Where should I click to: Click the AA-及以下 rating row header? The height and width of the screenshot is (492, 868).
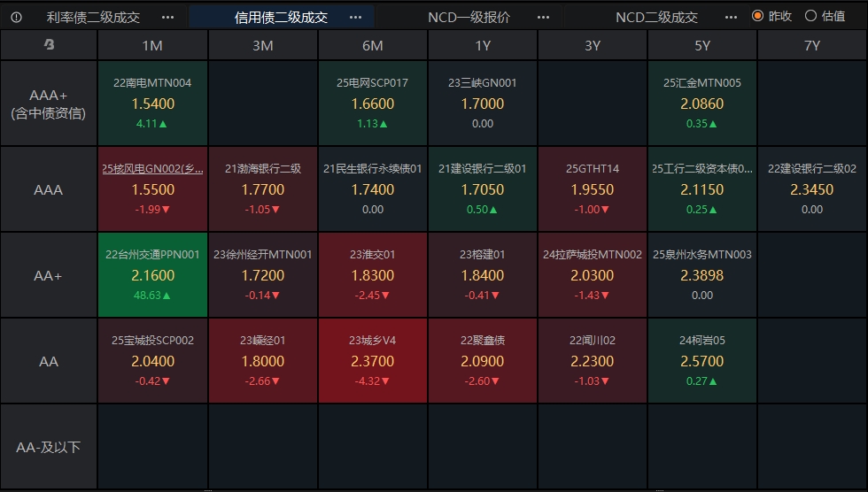pyautogui.click(x=49, y=447)
